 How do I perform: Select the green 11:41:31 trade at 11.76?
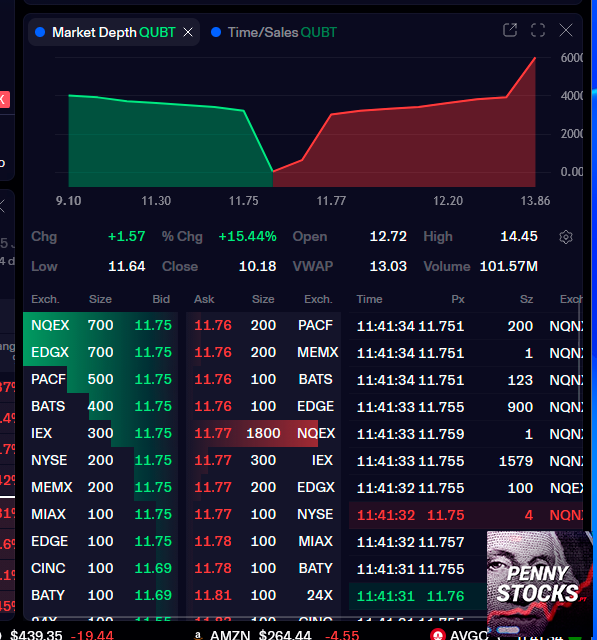[418, 596]
